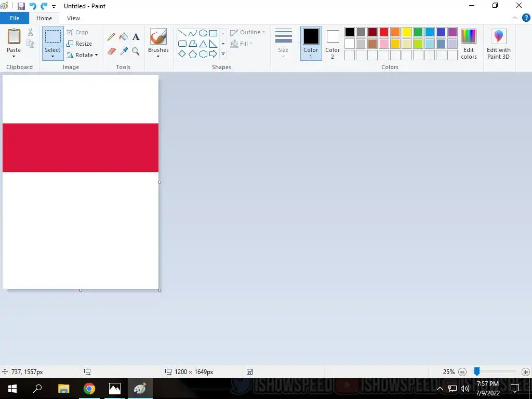
Task: Crop the image to selection
Action: [78, 32]
